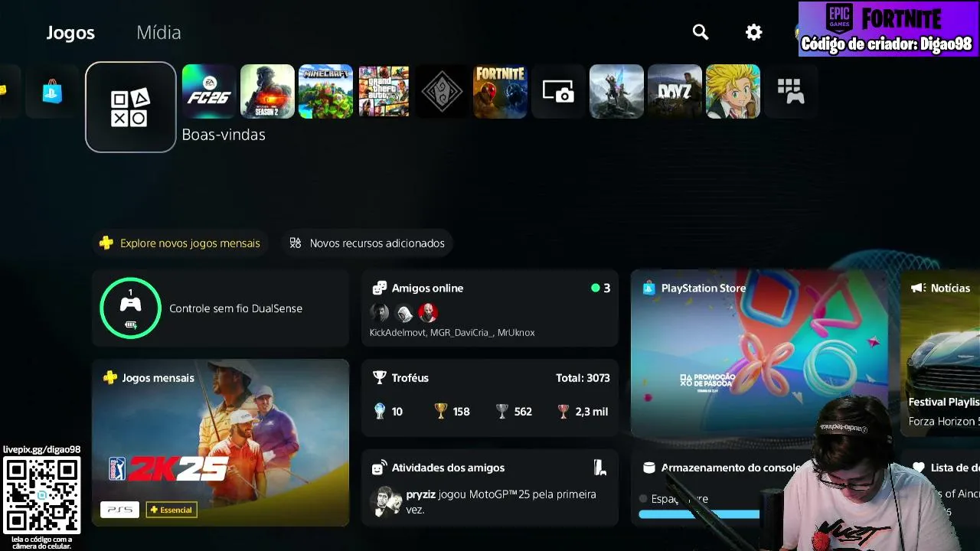Launch EA FC26 game tile
The height and width of the screenshot is (551, 980).
click(x=209, y=92)
